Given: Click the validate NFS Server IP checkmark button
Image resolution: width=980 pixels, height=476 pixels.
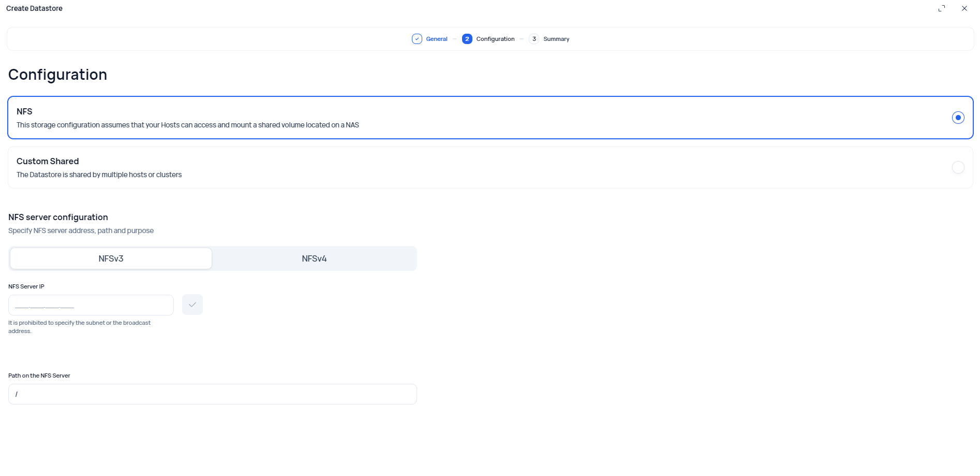Looking at the screenshot, I should (x=192, y=305).
